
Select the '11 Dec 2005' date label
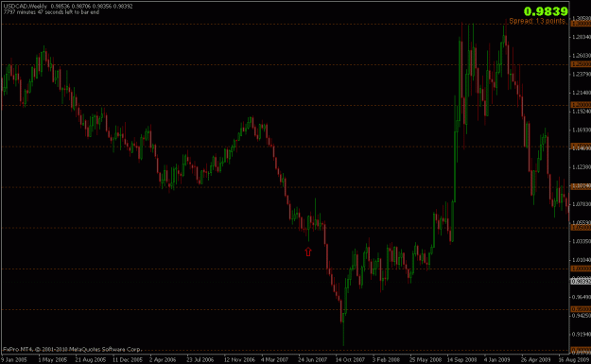point(128,360)
